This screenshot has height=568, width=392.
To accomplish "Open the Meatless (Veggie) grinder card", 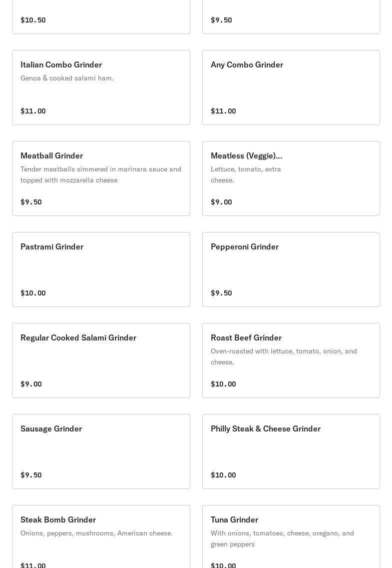I will [291, 178].
